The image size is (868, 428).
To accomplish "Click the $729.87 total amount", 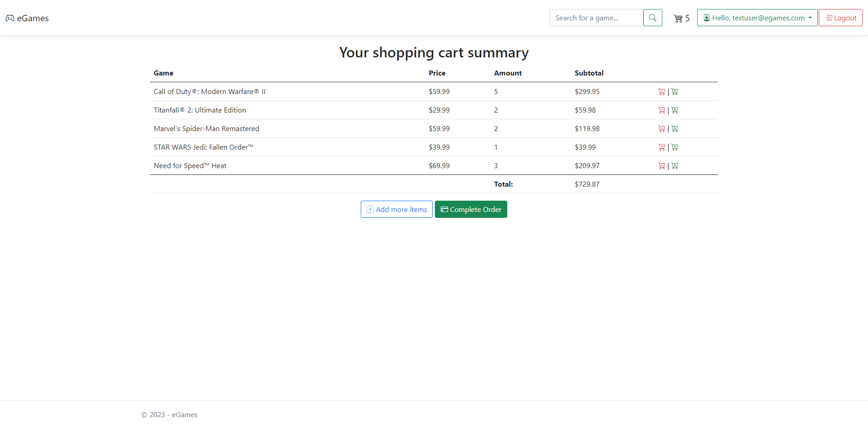I will 587,184.
